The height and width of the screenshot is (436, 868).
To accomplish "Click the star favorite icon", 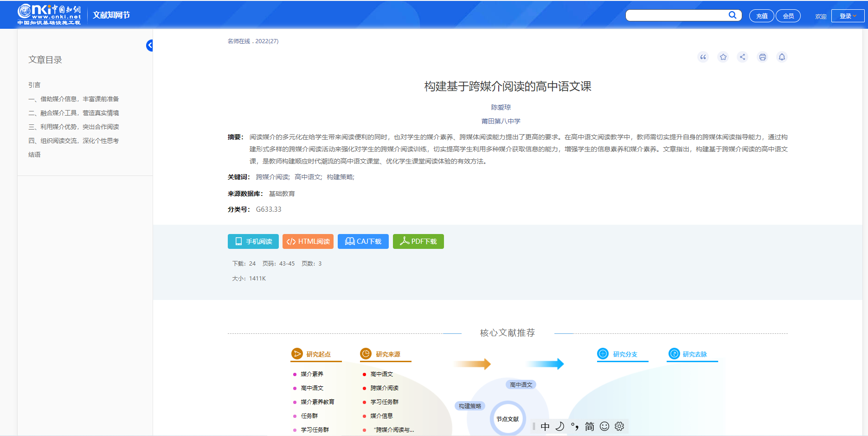I will [723, 57].
